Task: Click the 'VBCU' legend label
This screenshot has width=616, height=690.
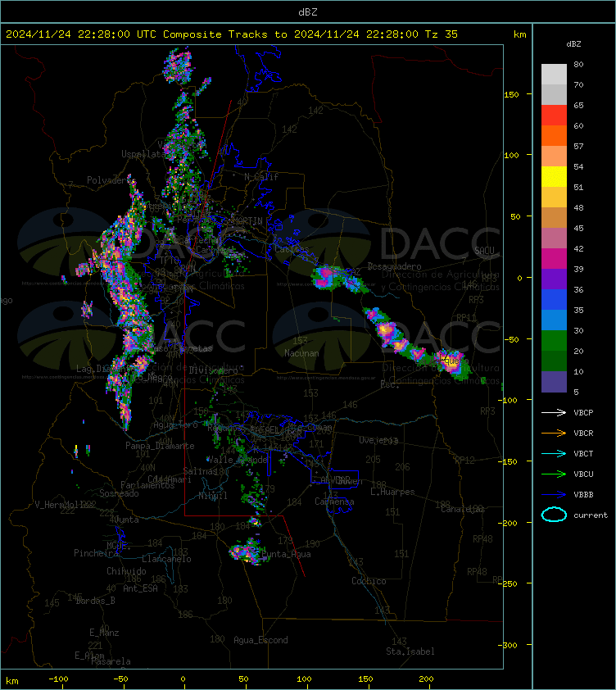Action: [583, 474]
